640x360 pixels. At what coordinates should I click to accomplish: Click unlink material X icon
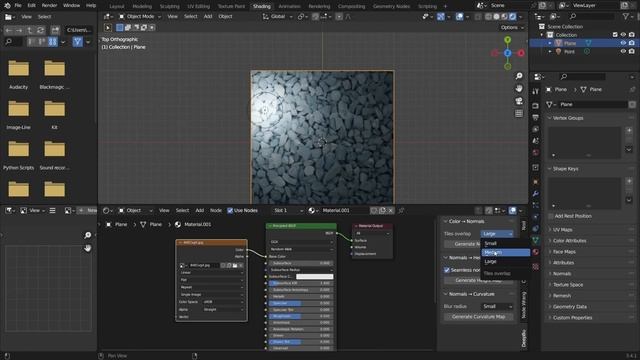coord(391,211)
